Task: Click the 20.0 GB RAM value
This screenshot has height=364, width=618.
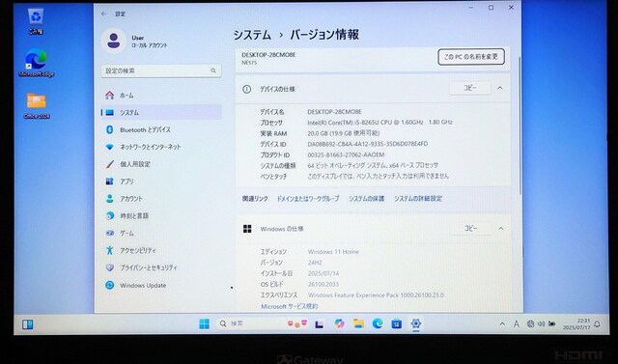Action: coord(344,133)
